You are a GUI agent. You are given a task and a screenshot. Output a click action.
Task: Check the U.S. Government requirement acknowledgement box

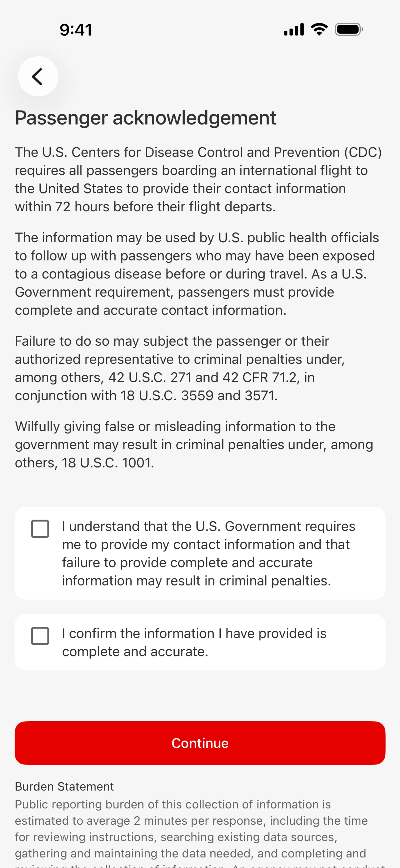pos(40,529)
